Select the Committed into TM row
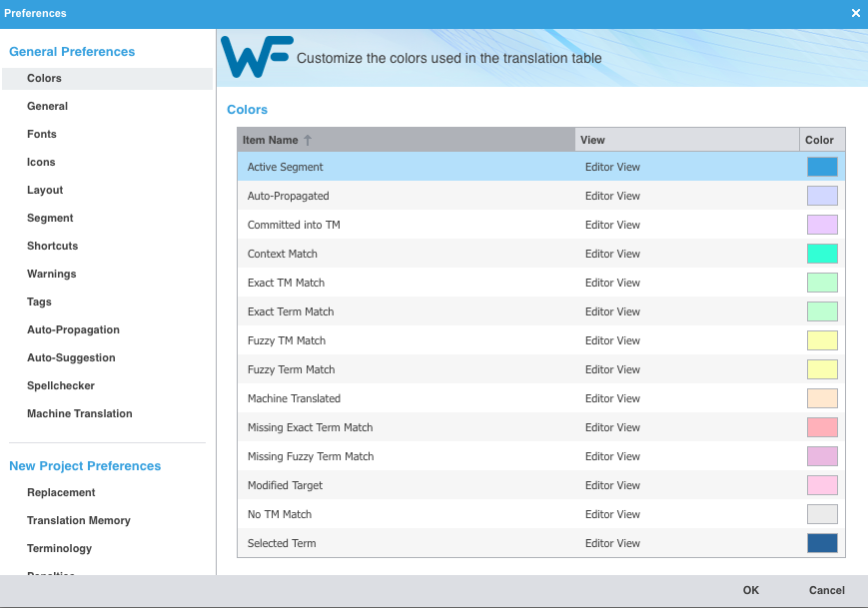This screenshot has width=868, height=608. tap(294, 225)
